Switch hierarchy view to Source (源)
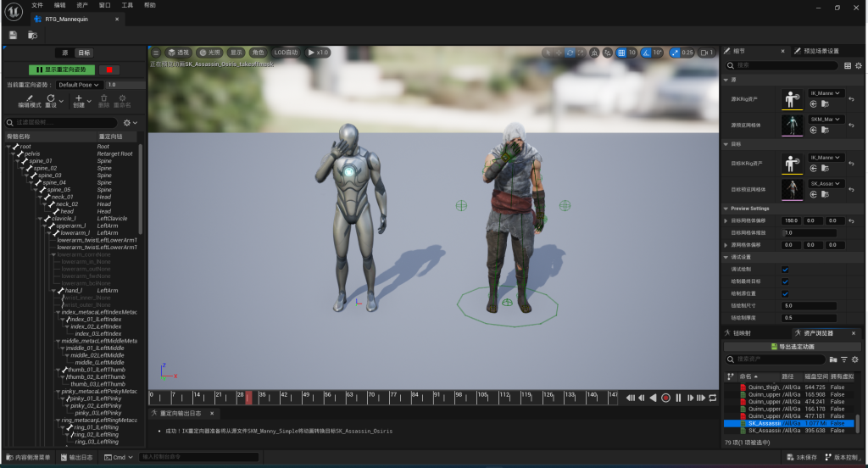868x468 pixels. click(64, 53)
